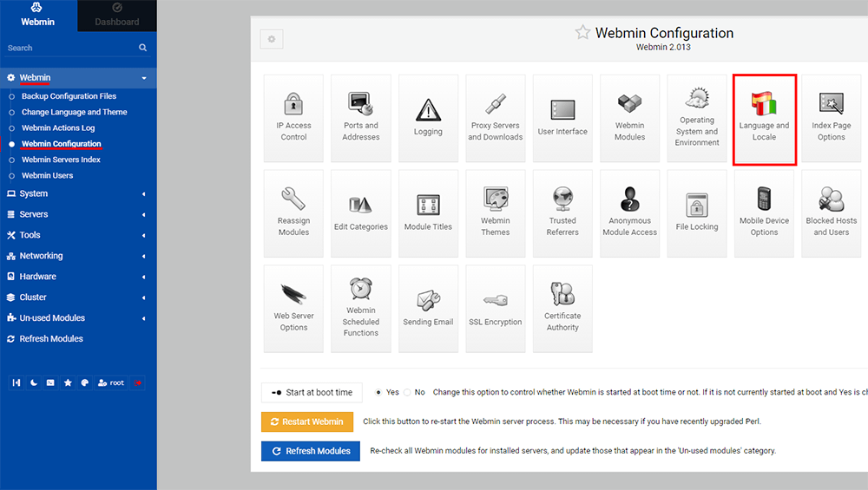Viewport: 868px width, 490px height.
Task: Select No for start at boot
Action: tap(407, 392)
